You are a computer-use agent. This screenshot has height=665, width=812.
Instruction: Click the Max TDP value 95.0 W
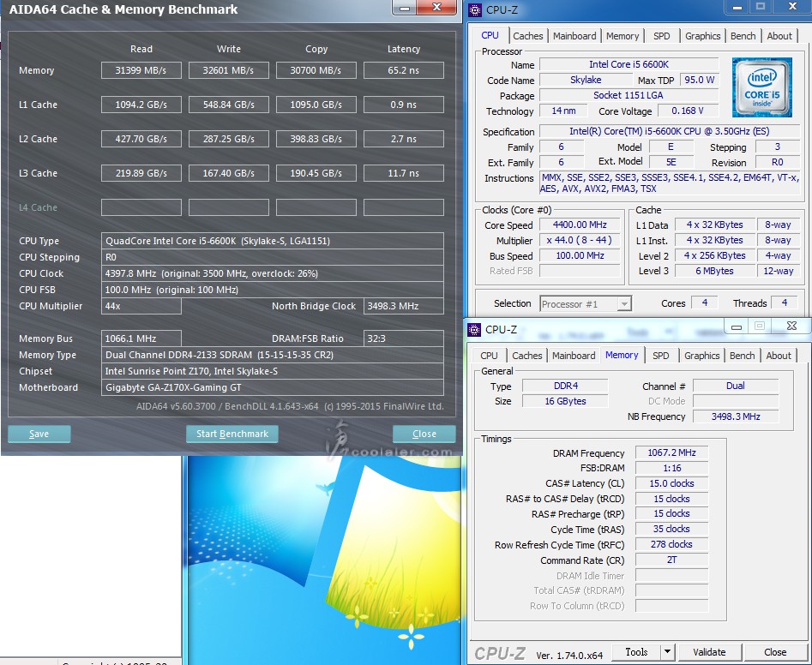699,80
